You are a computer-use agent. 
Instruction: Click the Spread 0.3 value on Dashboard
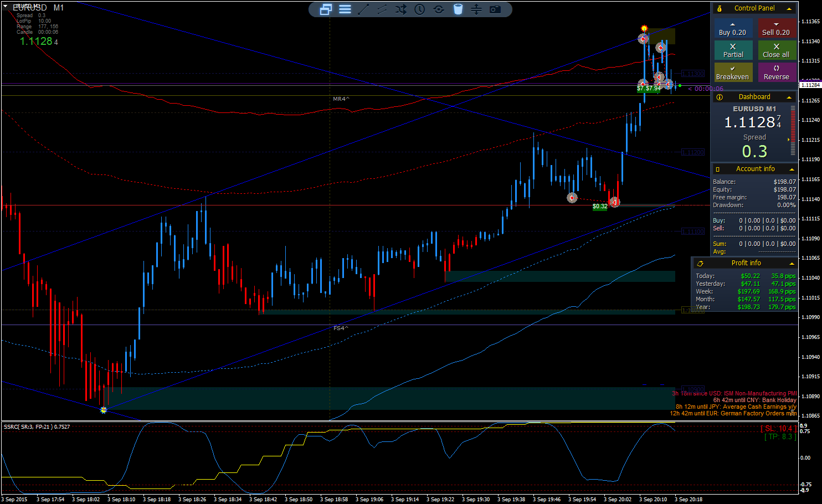pos(754,151)
